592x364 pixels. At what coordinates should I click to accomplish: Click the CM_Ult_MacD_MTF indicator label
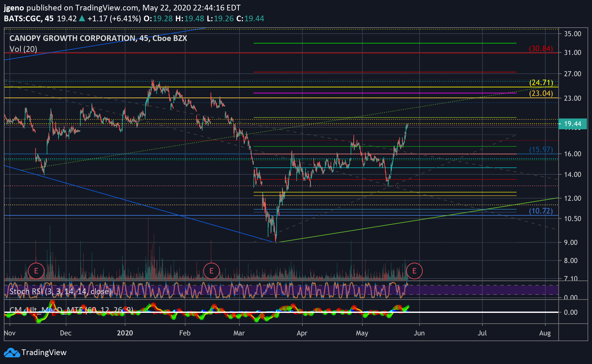71,310
